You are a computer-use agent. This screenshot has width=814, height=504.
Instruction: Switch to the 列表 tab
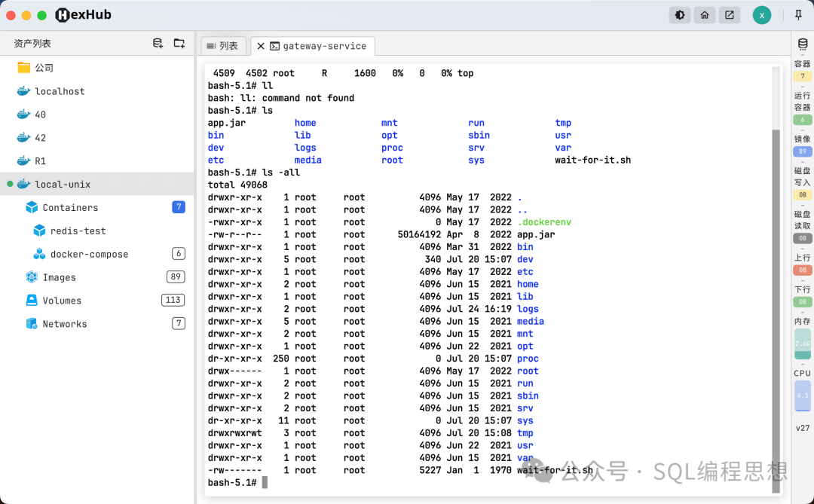[x=222, y=46]
